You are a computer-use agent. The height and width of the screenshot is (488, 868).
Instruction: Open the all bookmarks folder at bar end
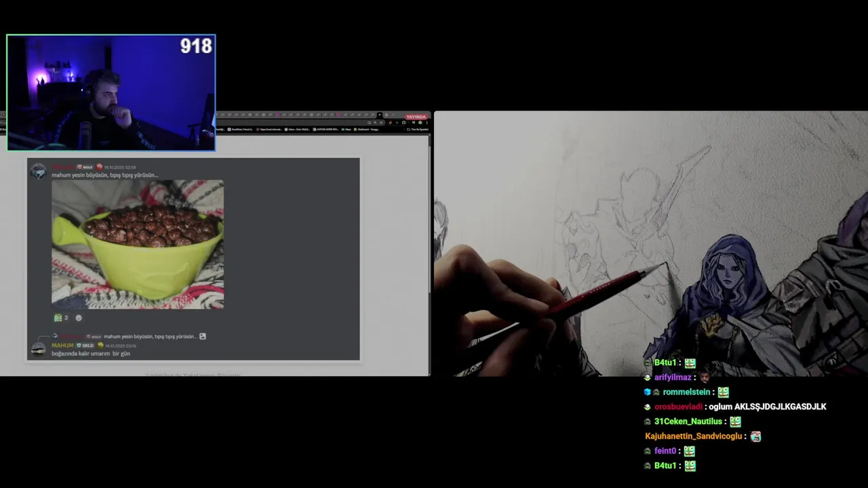click(x=418, y=129)
